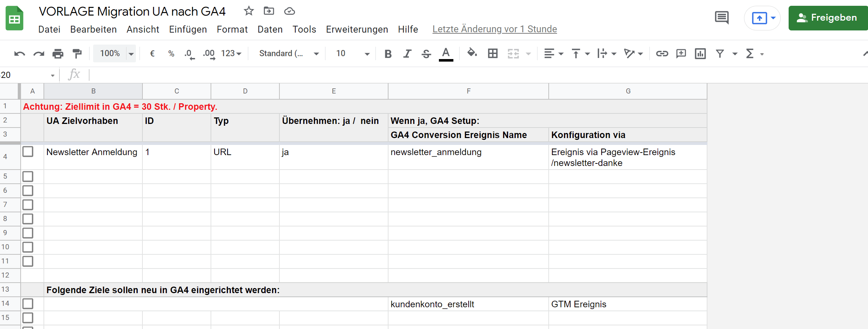Check the checkbox in row 7
The image size is (868, 329).
tap(28, 205)
